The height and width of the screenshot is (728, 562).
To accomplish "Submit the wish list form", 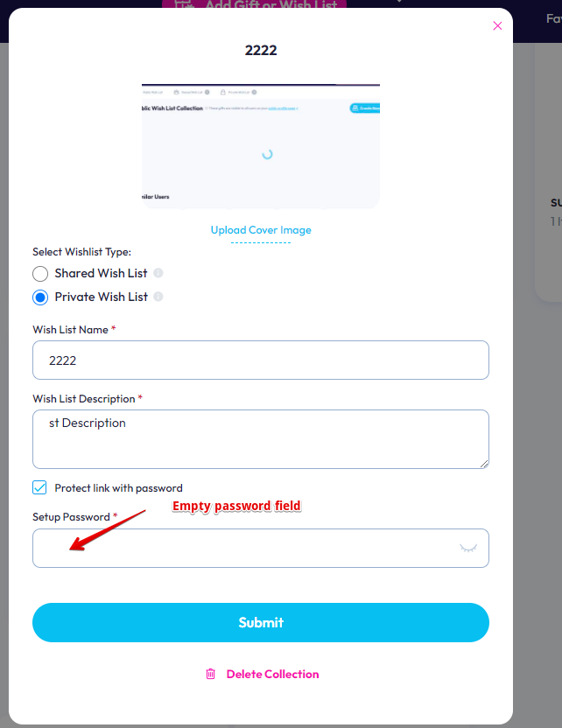I will coord(261,623).
